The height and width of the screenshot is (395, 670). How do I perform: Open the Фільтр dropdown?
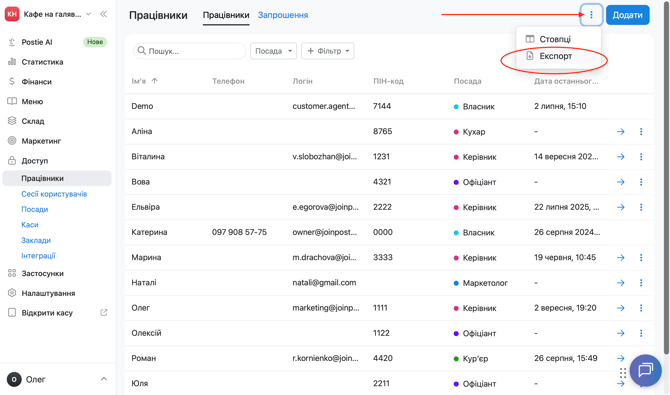coord(328,51)
